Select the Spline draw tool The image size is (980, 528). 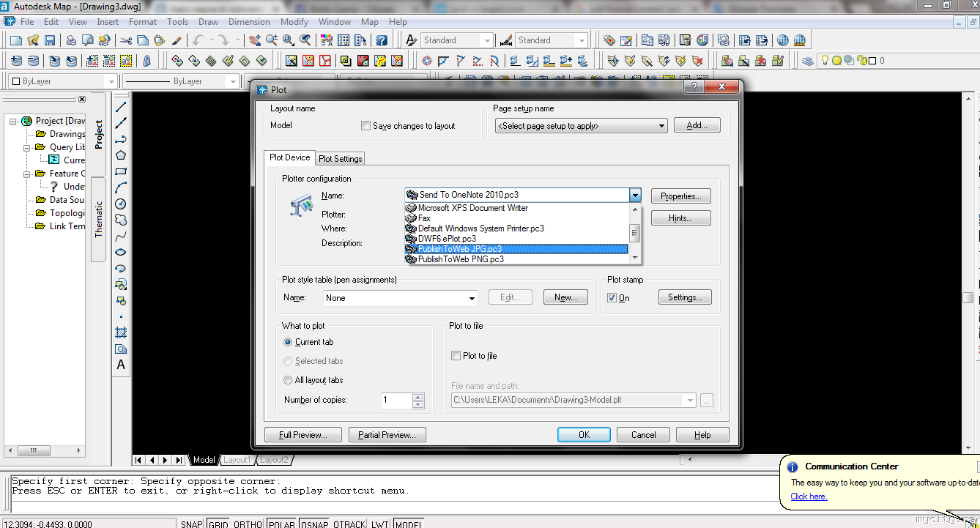[121, 236]
